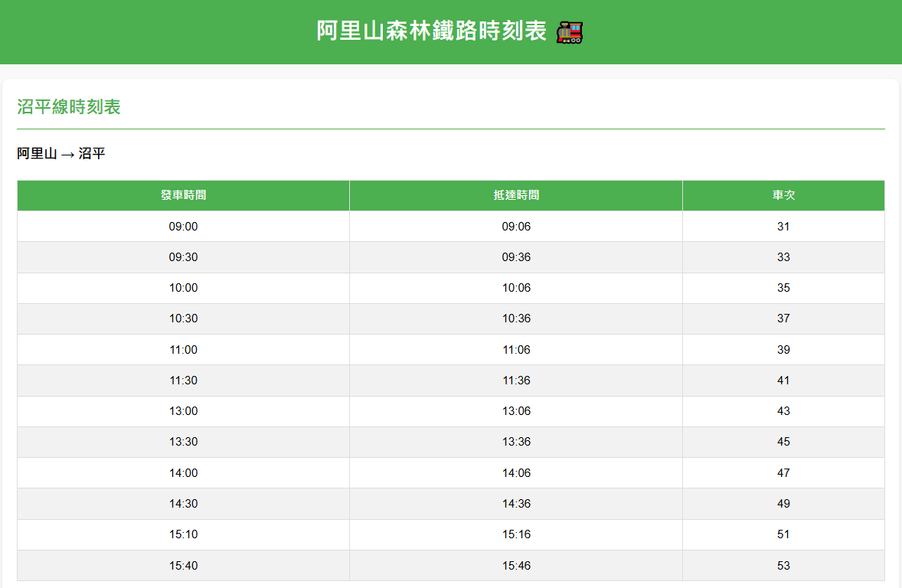
Task: Click train number 41 cell
Action: pos(783,381)
